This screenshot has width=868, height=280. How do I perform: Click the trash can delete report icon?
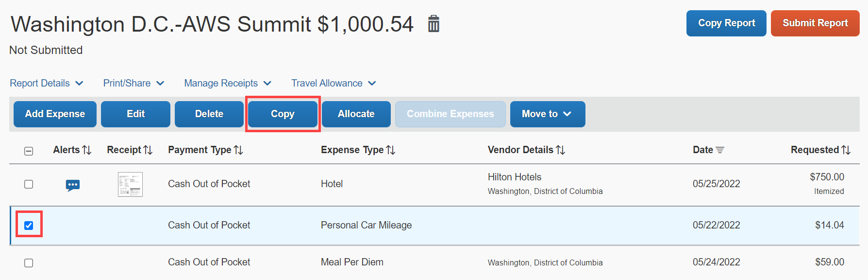pos(434,23)
